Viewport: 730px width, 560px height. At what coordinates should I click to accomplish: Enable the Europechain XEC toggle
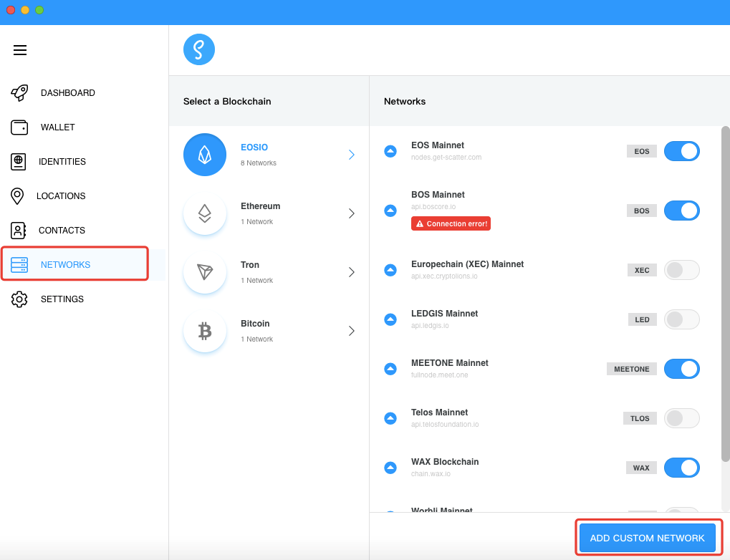(x=681, y=270)
